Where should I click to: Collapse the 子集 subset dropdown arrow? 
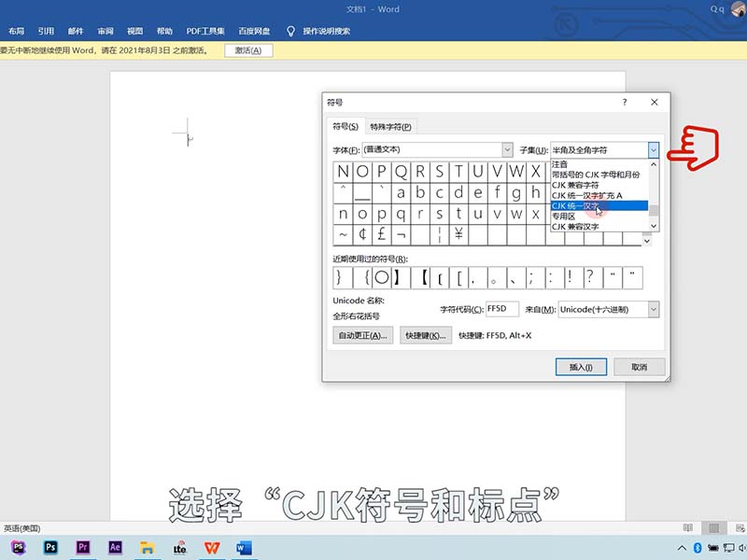653,150
